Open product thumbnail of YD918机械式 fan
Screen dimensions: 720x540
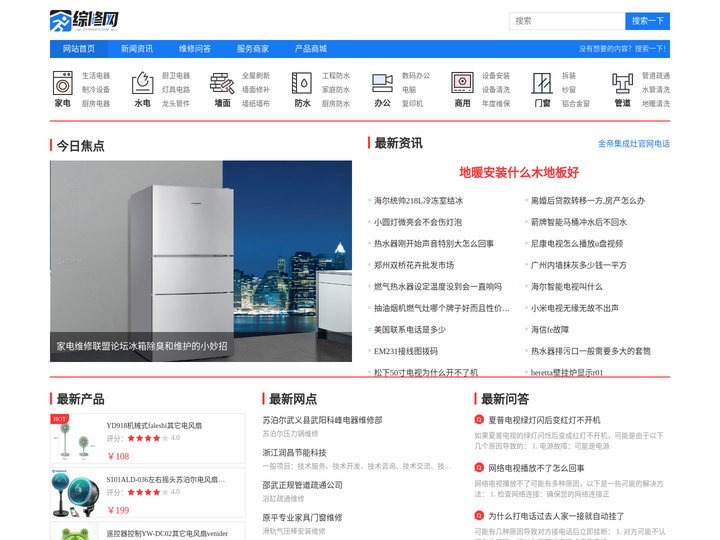(x=73, y=439)
